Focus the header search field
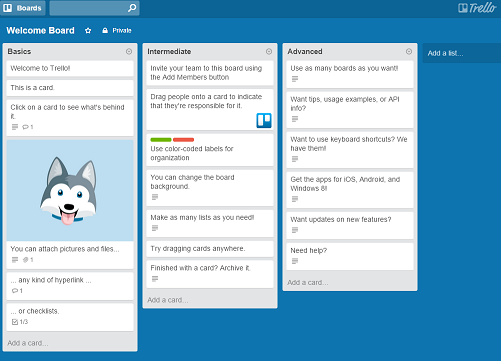This screenshot has height=361, width=501. (94, 8)
